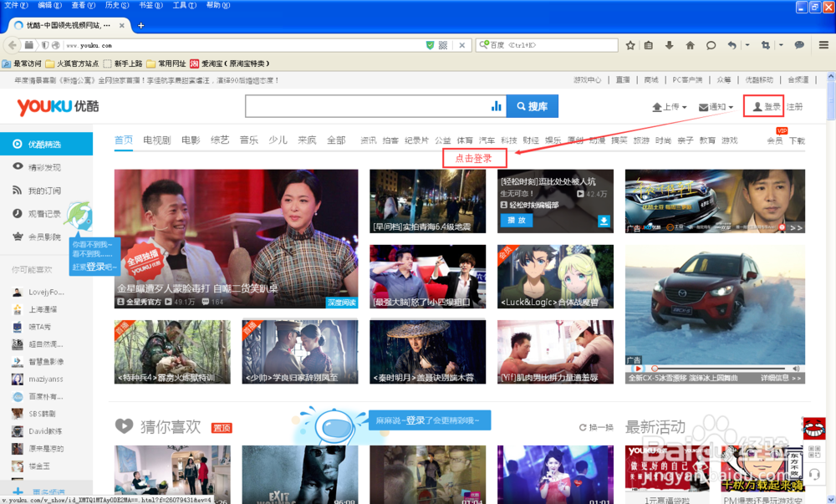The height and width of the screenshot is (504, 836).
Task: Click the 换一换 refresh link
Action: 596,427
